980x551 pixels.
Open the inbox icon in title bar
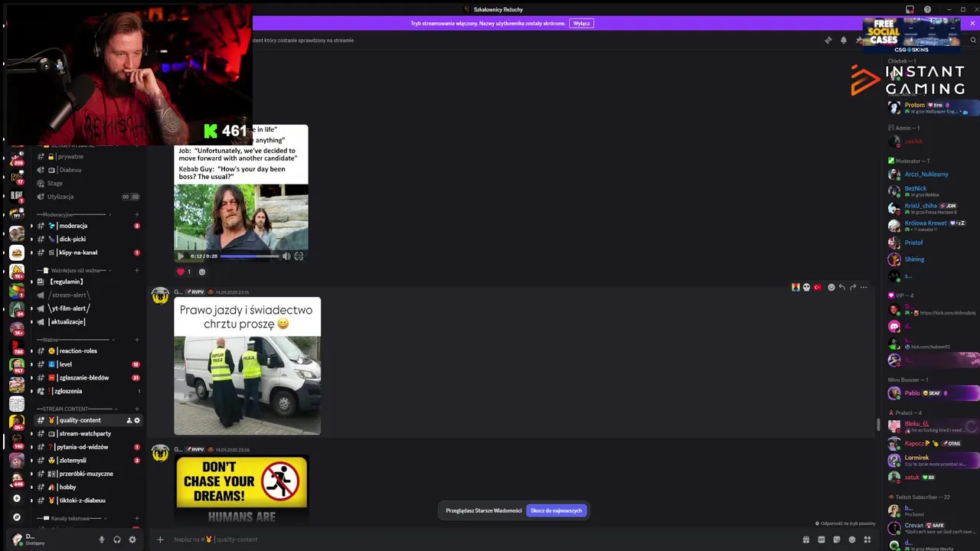click(x=910, y=9)
